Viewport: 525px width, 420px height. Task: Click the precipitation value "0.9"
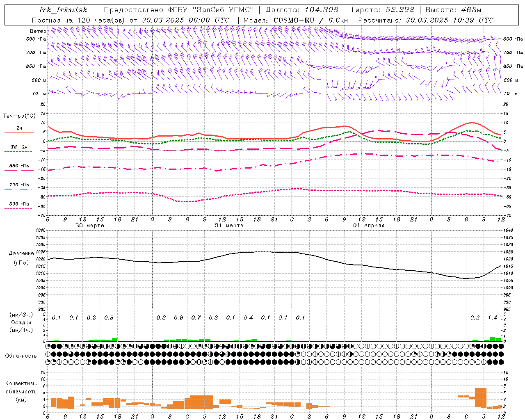[x=178, y=317]
